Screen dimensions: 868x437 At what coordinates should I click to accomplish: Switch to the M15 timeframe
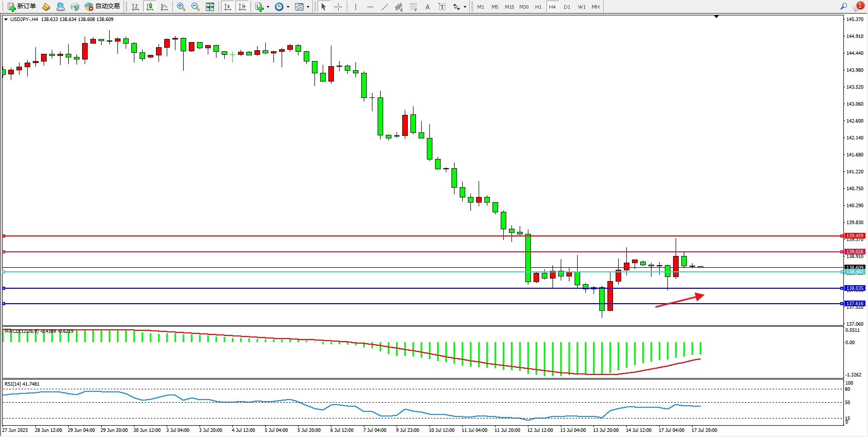click(509, 7)
